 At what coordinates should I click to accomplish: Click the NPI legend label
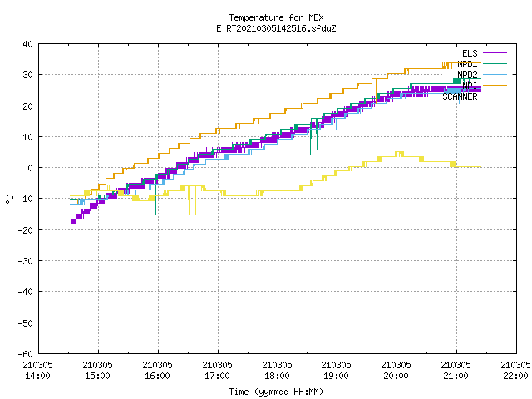pos(470,86)
